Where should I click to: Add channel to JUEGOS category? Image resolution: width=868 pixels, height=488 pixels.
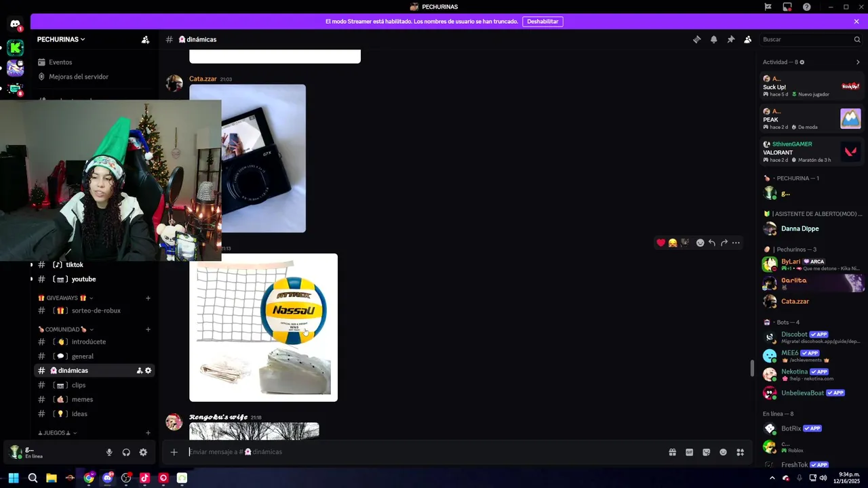pyautogui.click(x=148, y=433)
